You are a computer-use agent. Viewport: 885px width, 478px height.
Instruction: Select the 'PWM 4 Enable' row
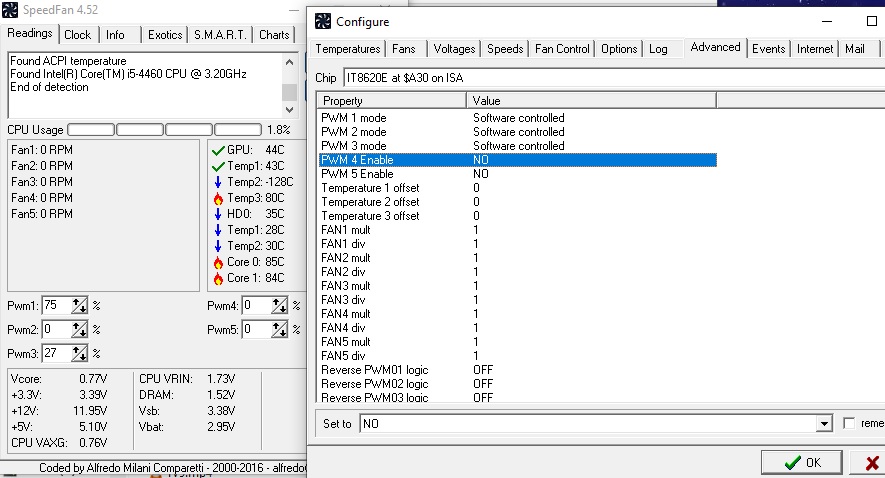coord(518,160)
